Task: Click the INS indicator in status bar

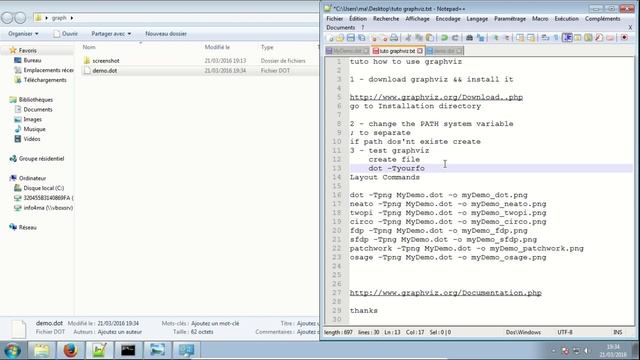Action: point(618,332)
